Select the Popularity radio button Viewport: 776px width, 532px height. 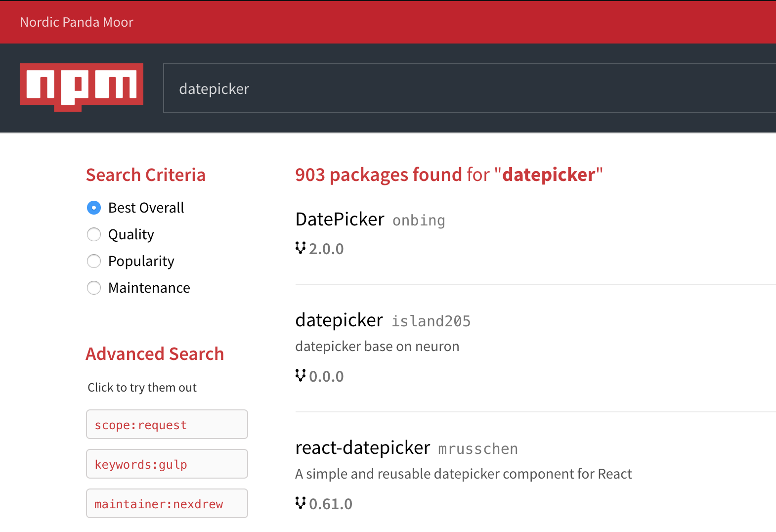point(94,261)
